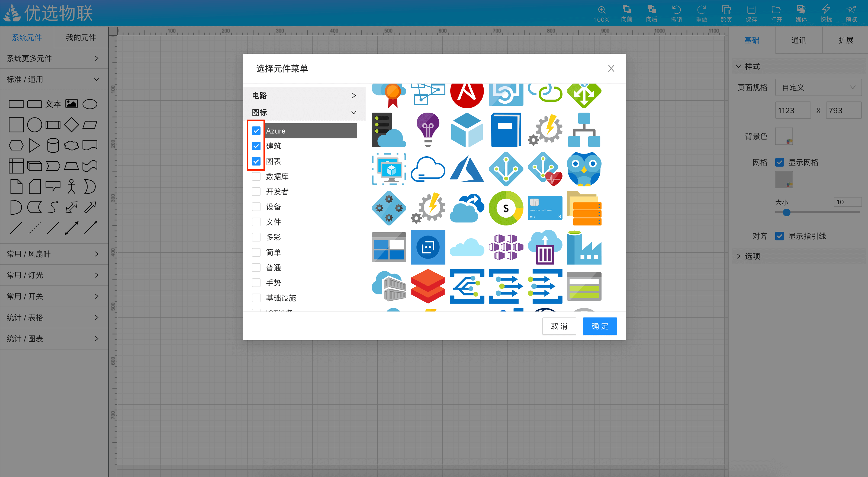Select the green dollar cost icon
The height and width of the screenshot is (477, 868).
[x=506, y=208]
